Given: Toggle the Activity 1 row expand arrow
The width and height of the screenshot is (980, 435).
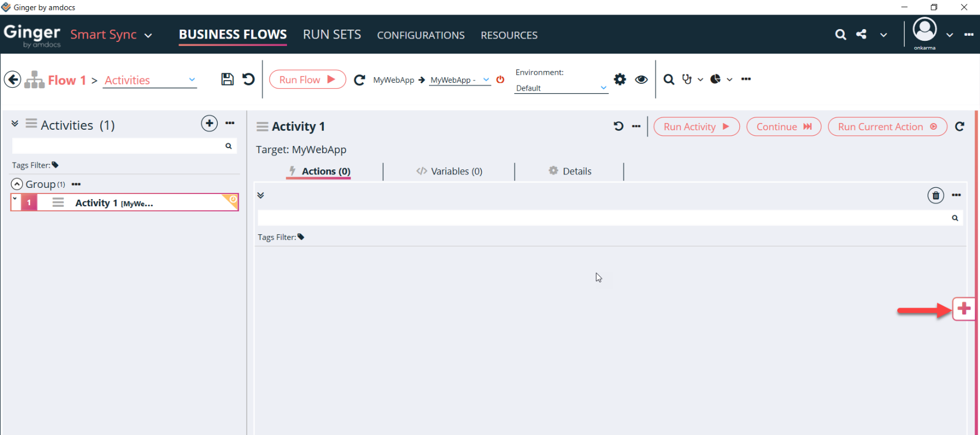Looking at the screenshot, I should [15, 198].
